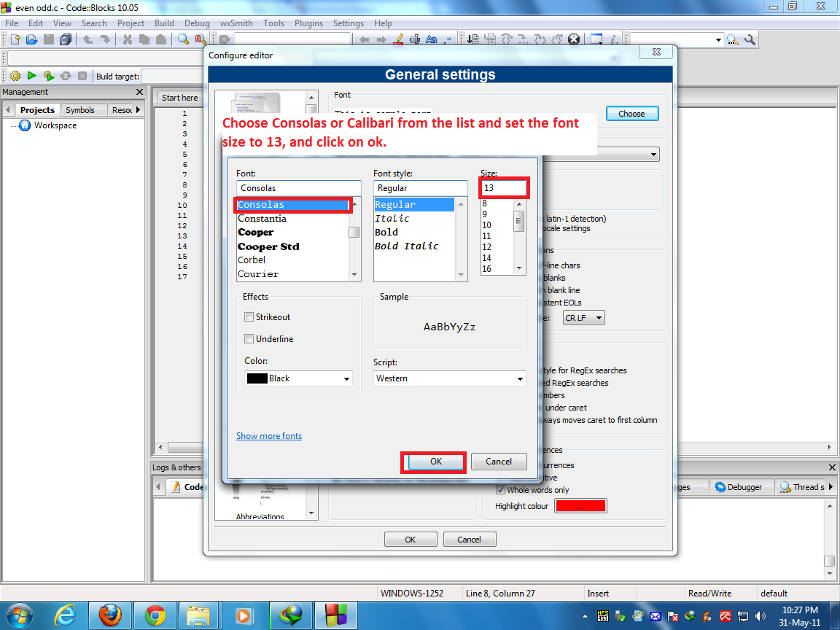Click the Redo toolbar icon
This screenshot has width=840, height=630.
coord(105,39)
